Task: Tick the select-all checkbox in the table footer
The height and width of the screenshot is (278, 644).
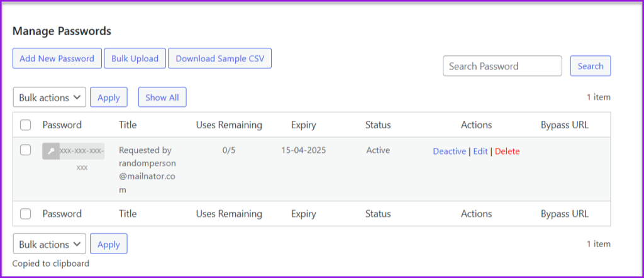Action: tap(26, 214)
